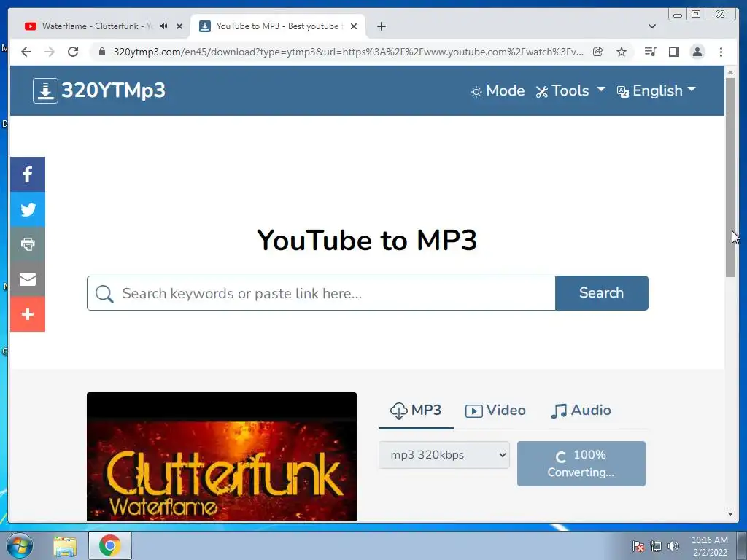This screenshot has height=560, width=747.
Task: Click Chrome forward navigation arrow
Action: pyautogui.click(x=50, y=52)
